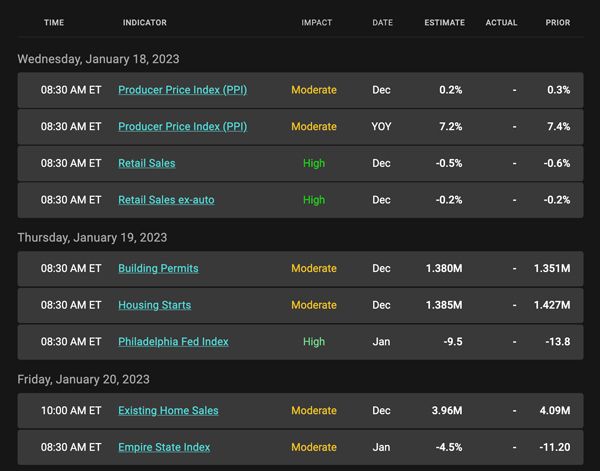600x471 pixels.
Task: Click the ESTIMATE column header
Action: [444, 23]
